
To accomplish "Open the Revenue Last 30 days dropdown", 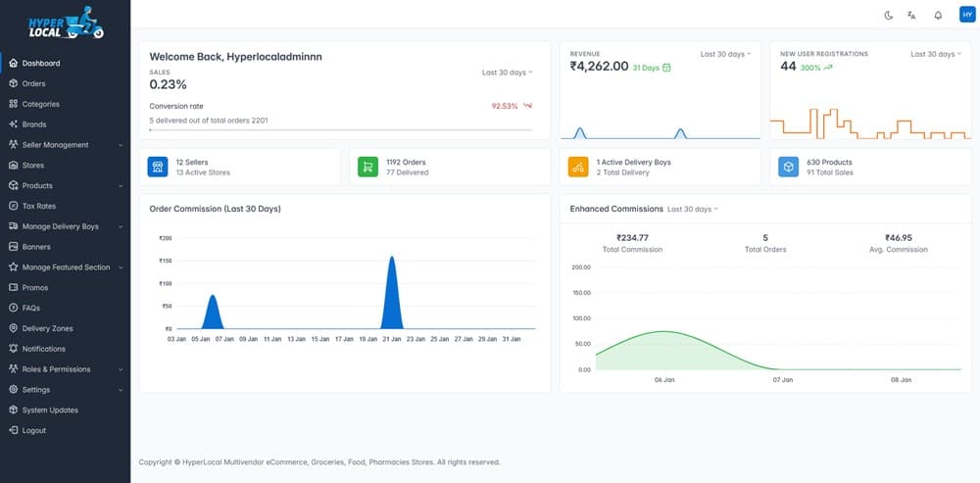I will (x=725, y=54).
